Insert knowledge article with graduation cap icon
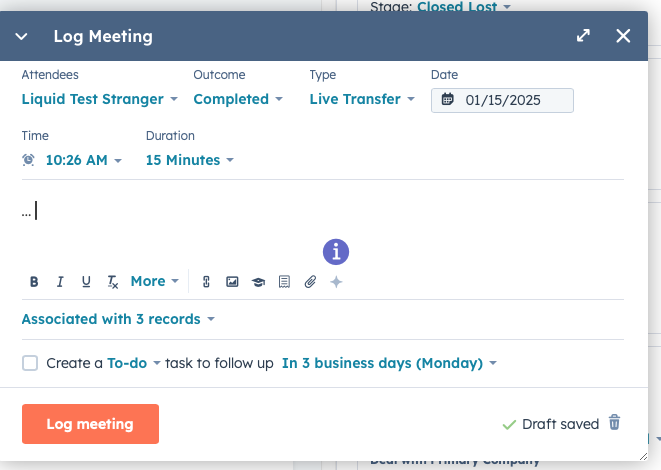The width and height of the screenshot is (661, 470). click(x=258, y=282)
